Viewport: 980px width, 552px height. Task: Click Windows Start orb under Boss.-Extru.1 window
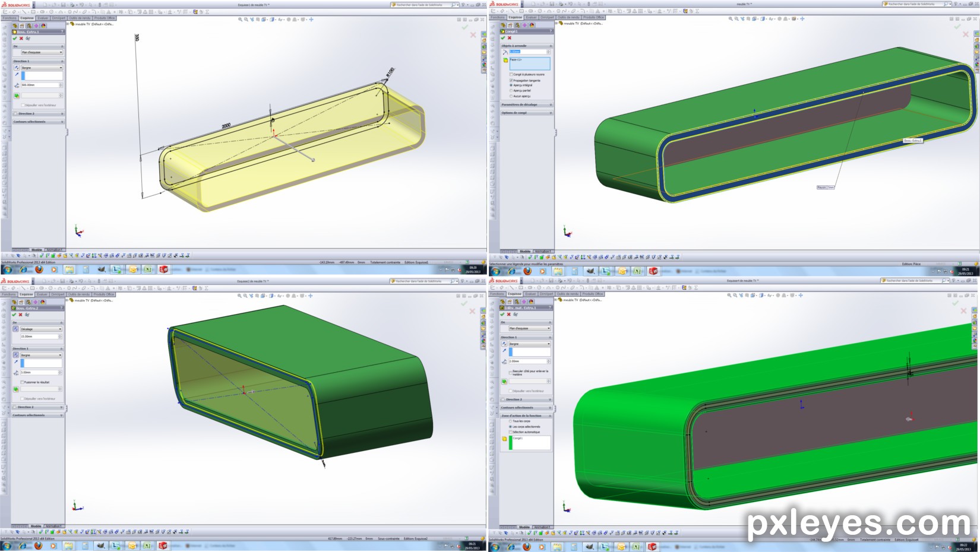pos(8,269)
